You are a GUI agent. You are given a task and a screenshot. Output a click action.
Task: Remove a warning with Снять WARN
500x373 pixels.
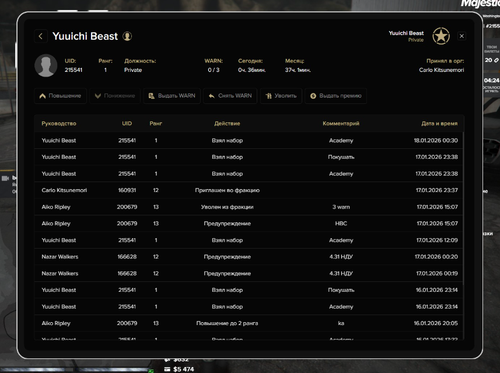[x=230, y=96]
